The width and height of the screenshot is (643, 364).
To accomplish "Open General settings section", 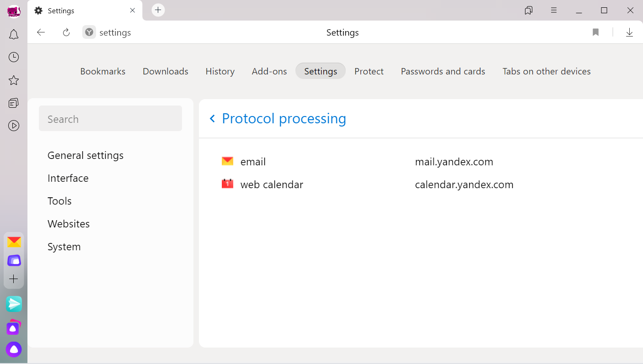I will (x=86, y=155).
